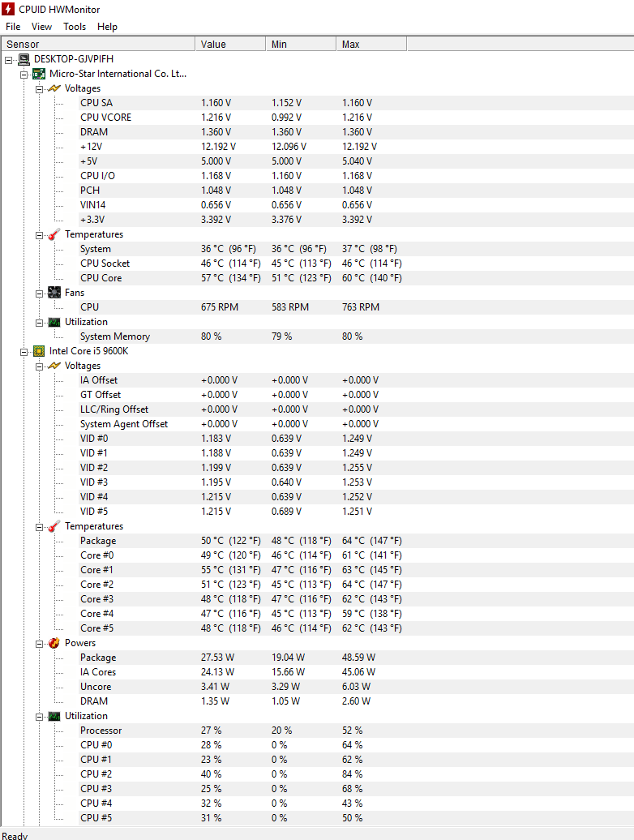Collapse the CPU Temperatures group with Package
The width and height of the screenshot is (634, 840).
pyautogui.click(x=39, y=527)
